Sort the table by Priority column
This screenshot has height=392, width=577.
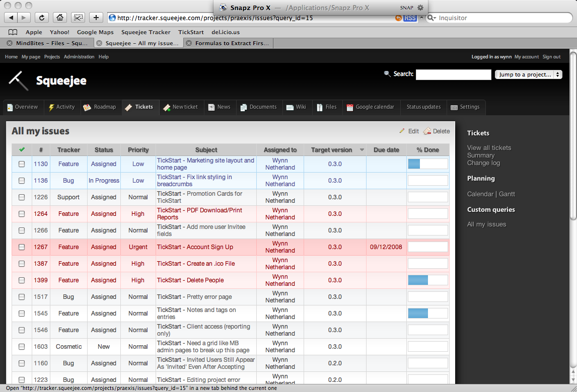(x=138, y=149)
